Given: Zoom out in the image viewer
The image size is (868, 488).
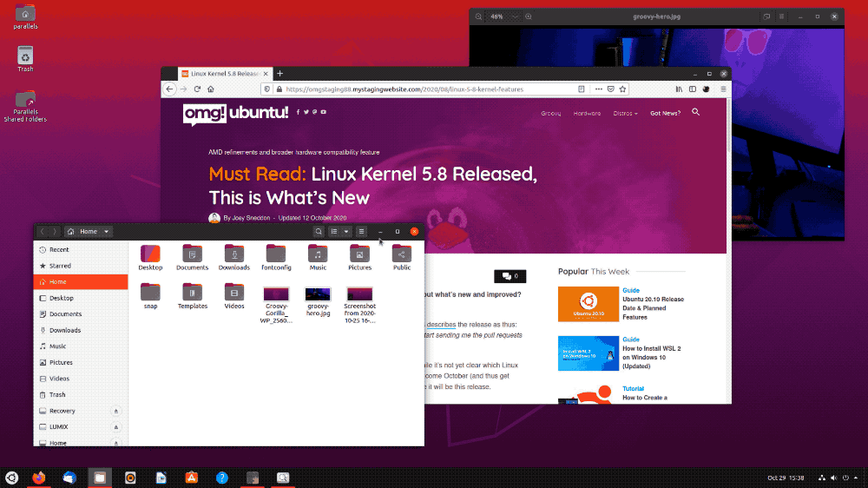Looking at the screenshot, I should 478,16.
